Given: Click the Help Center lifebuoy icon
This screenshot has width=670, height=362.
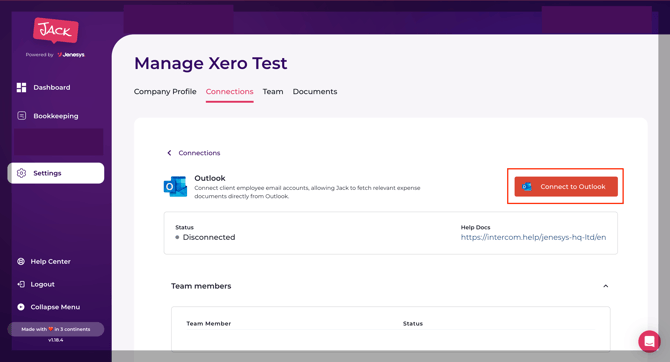Looking at the screenshot, I should (21, 261).
